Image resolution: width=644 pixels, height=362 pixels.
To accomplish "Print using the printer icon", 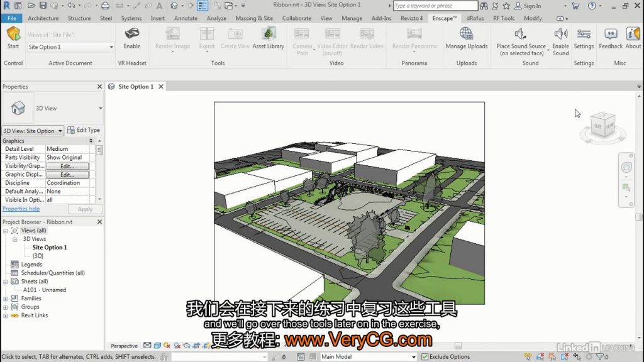I will click(x=105, y=6).
